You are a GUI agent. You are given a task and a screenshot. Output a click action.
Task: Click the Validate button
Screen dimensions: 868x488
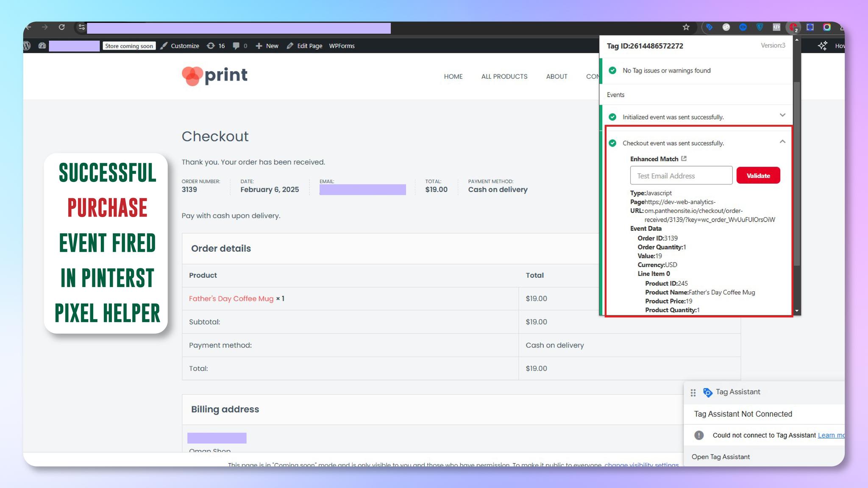[758, 176]
